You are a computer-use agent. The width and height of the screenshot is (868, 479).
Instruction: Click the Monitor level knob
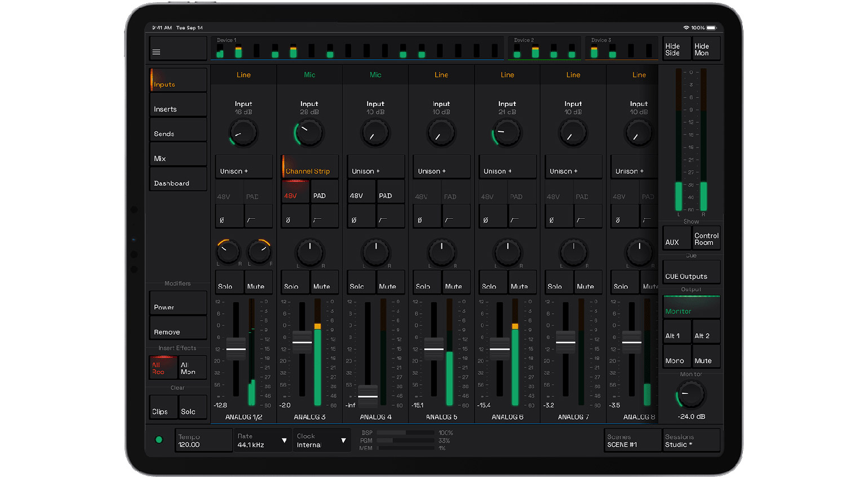(690, 394)
